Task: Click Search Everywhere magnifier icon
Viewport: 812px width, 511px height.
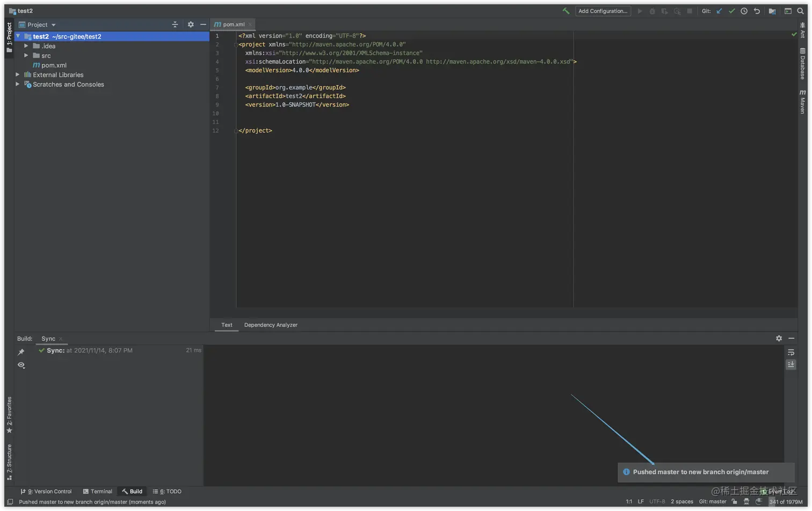Action: (x=800, y=11)
